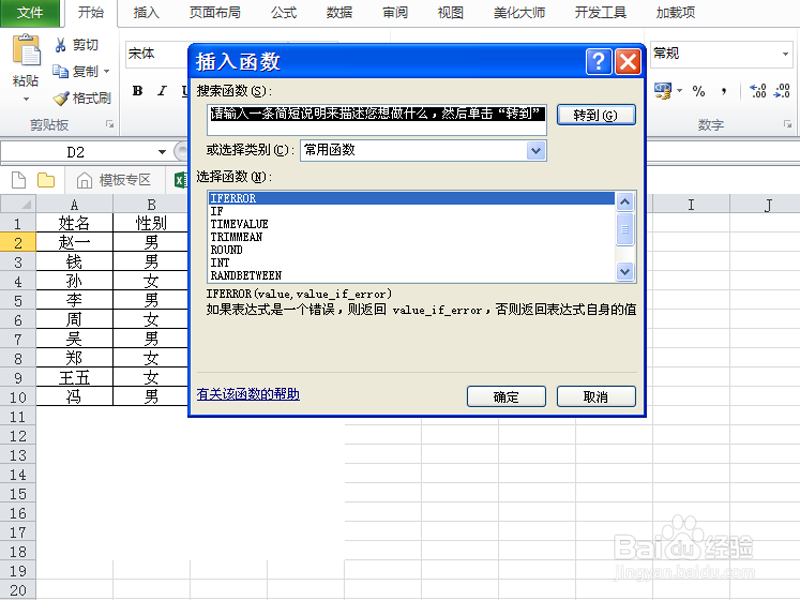Click header cell 性别
This screenshot has width=800, height=600.
(x=151, y=223)
